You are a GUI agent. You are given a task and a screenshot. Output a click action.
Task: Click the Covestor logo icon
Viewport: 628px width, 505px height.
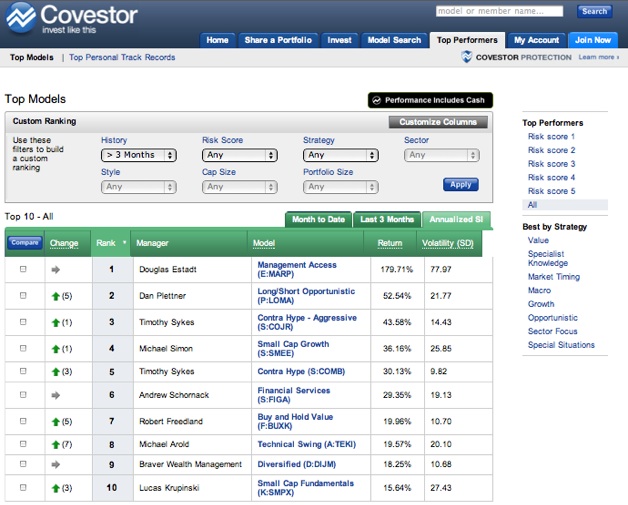[x=21, y=18]
